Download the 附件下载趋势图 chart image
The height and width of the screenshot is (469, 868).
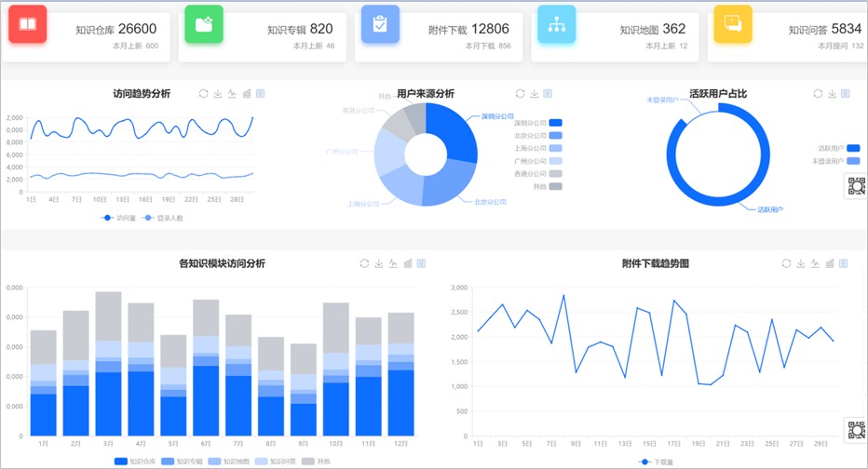coord(800,263)
